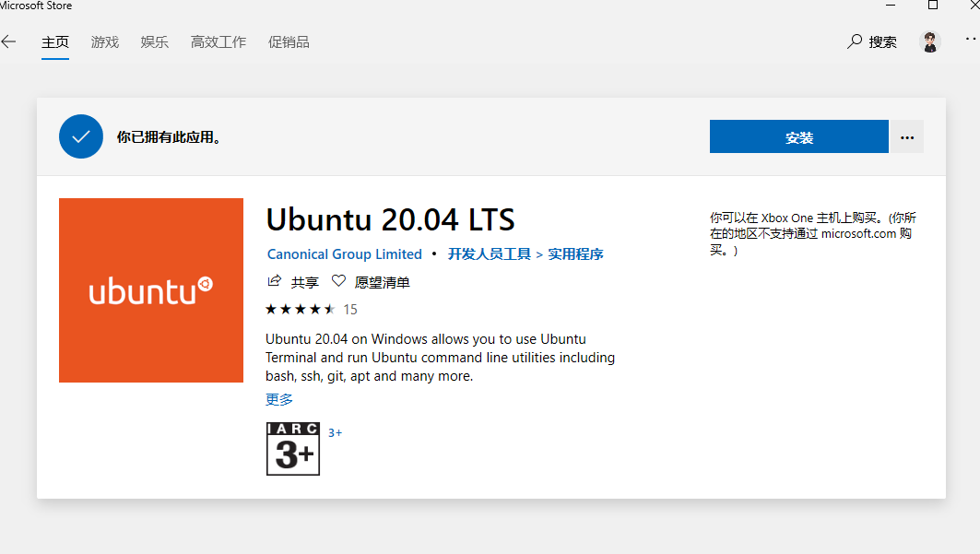Click the Ubuntu 20.04 LTS title
980x554 pixels.
[391, 220]
